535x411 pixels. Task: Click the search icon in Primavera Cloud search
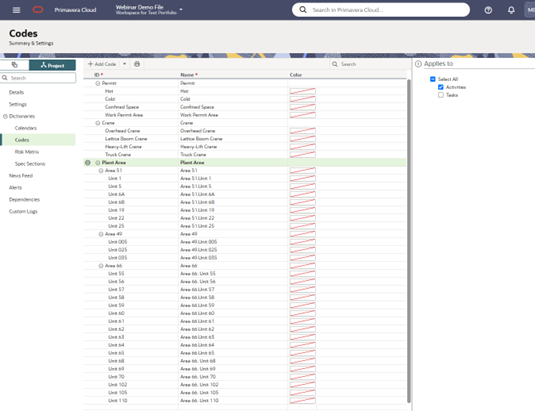point(303,10)
